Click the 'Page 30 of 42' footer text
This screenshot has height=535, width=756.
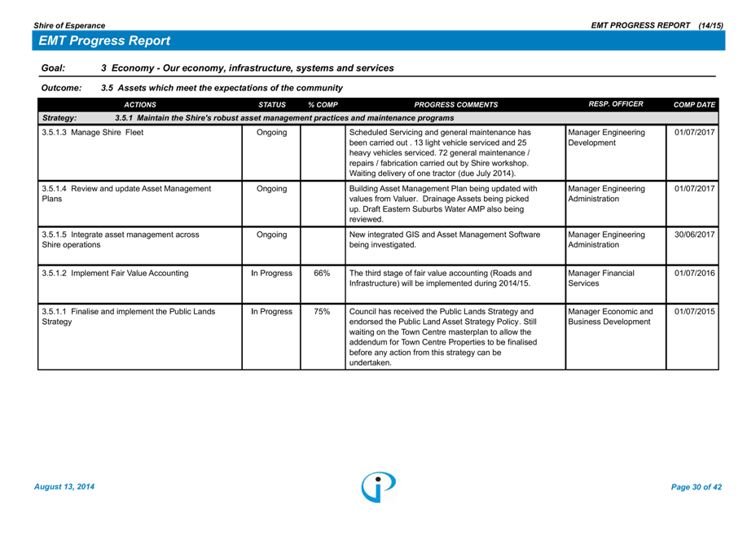(697, 487)
